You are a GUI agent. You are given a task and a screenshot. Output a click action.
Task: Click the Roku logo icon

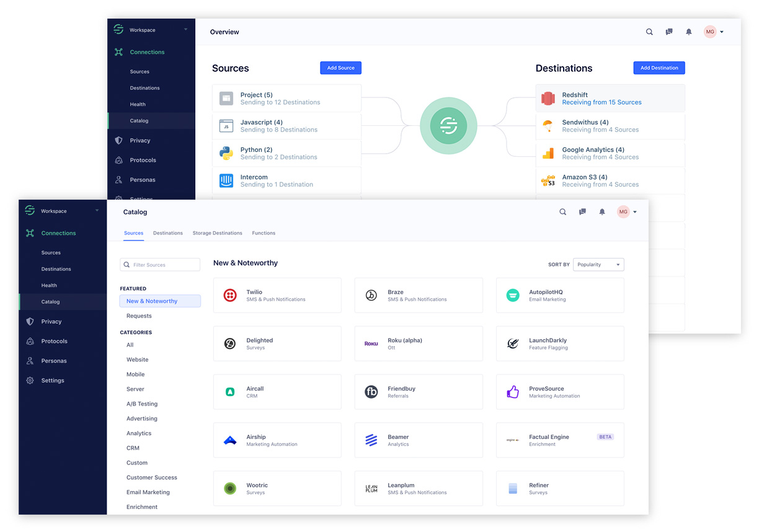371,344
